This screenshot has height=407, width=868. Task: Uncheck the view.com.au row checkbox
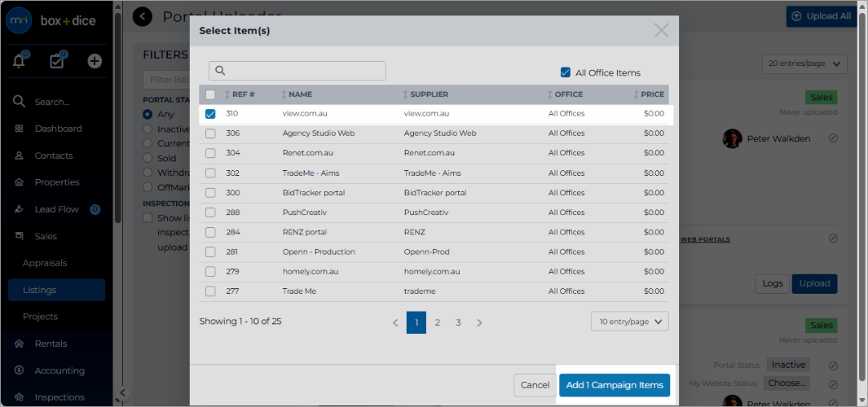(x=211, y=114)
